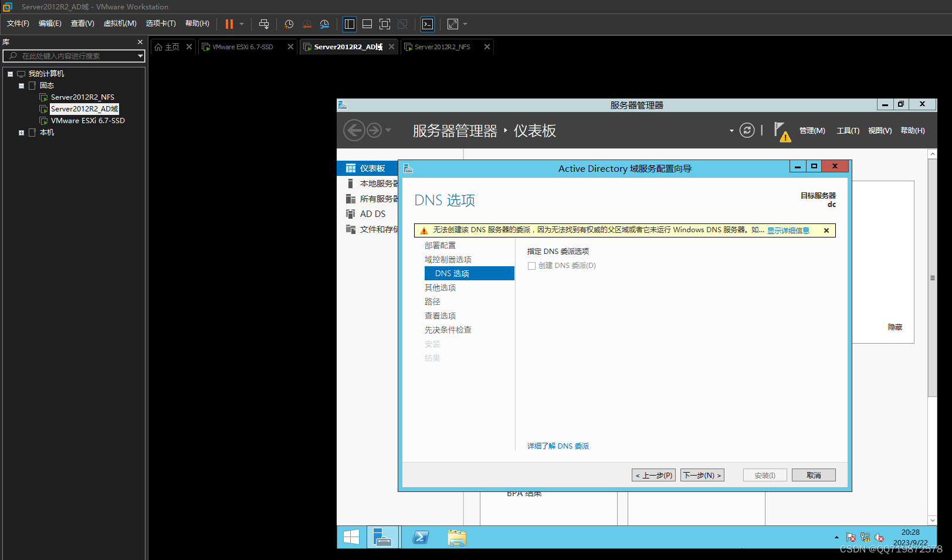Open the 管理(M) menu in Server Manager
The image size is (952, 560).
pos(812,131)
